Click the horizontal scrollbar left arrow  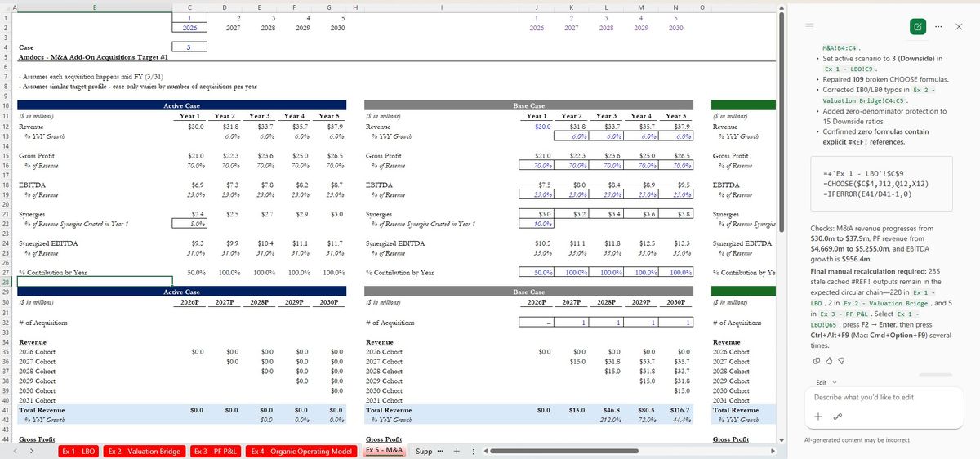[x=487, y=451]
